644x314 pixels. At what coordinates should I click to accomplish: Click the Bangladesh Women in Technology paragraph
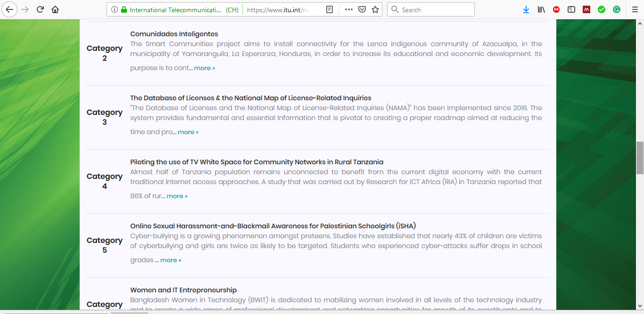click(336, 303)
